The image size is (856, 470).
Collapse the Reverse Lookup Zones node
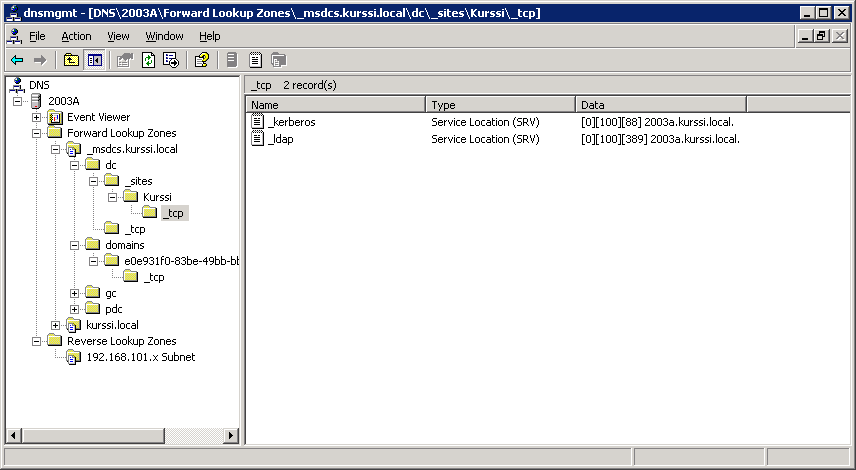[x=36, y=341]
